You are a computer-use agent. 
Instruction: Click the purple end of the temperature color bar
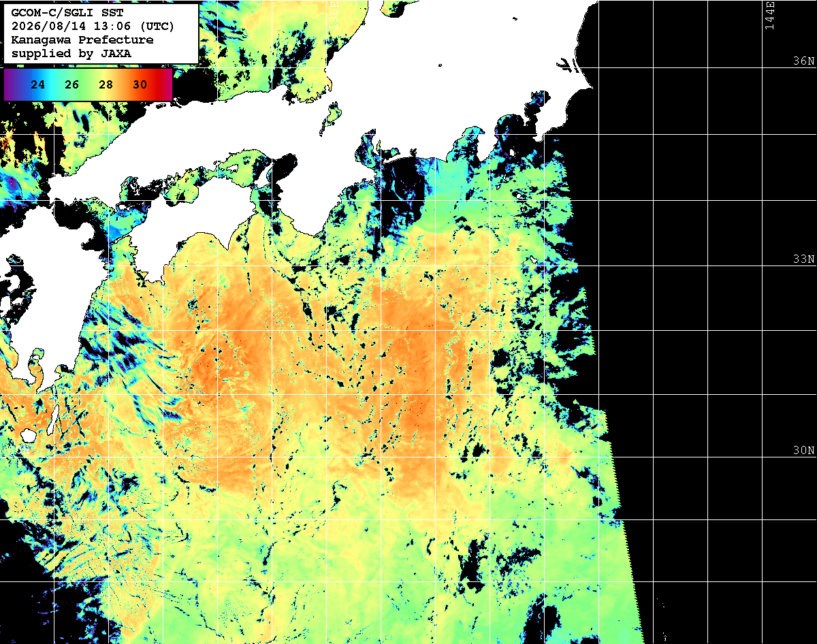point(10,84)
